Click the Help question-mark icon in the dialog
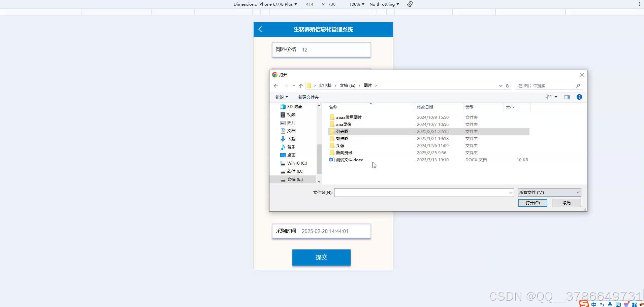The height and width of the screenshot is (307, 644). click(579, 97)
